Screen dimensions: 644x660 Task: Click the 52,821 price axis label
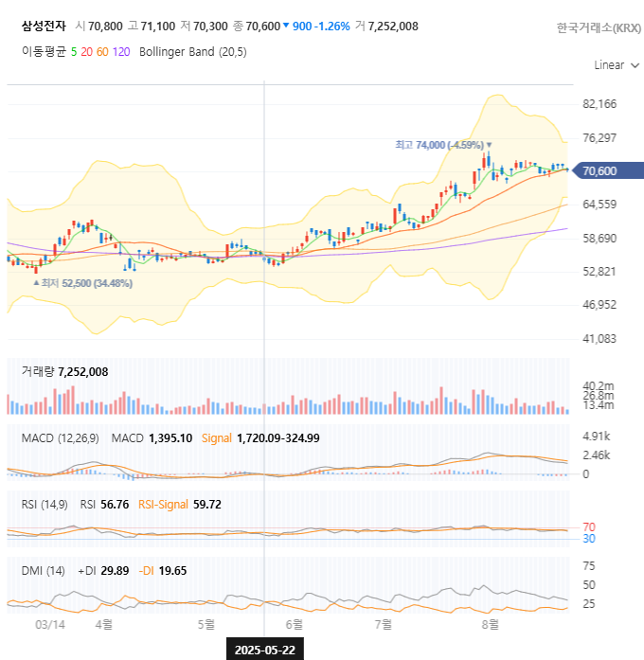pos(599,271)
